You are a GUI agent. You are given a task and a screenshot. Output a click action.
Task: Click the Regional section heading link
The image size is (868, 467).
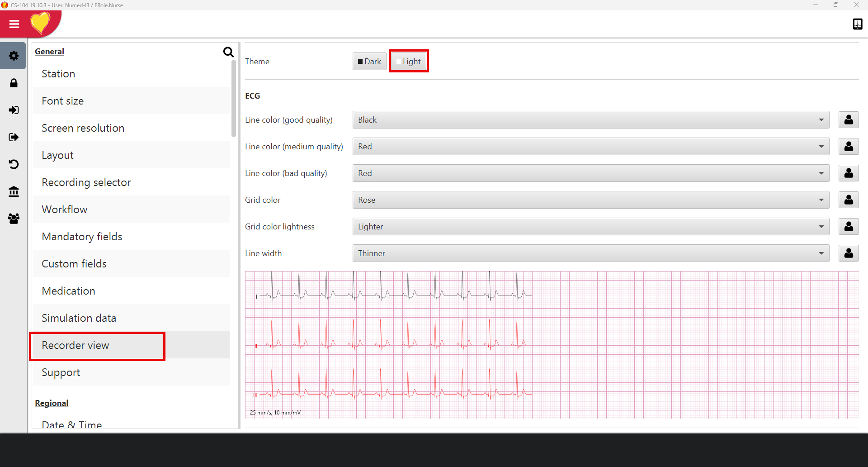(x=52, y=403)
